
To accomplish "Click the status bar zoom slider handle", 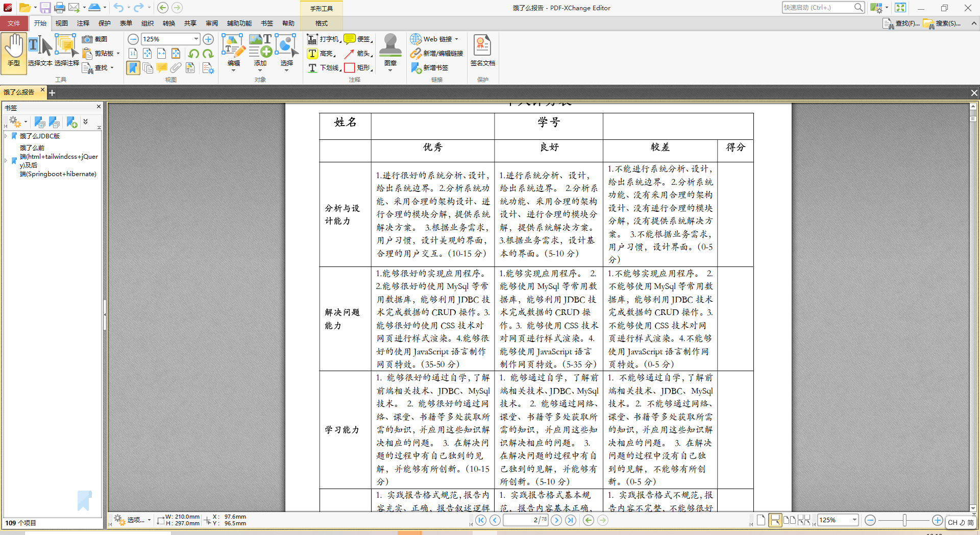I will tap(904, 520).
